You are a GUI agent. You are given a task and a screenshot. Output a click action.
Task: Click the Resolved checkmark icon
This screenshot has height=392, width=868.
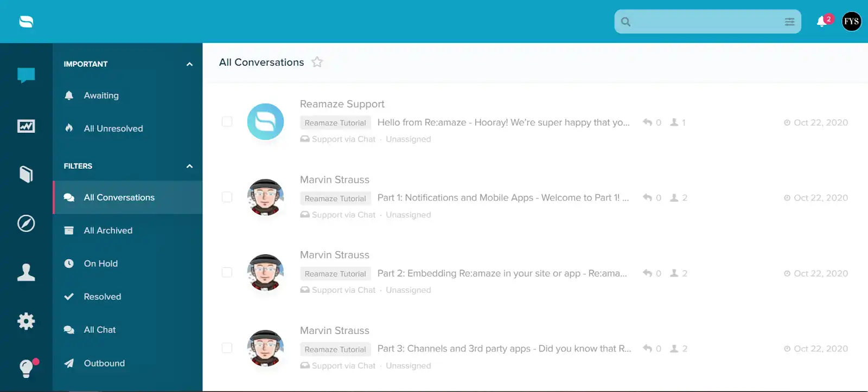(x=69, y=297)
